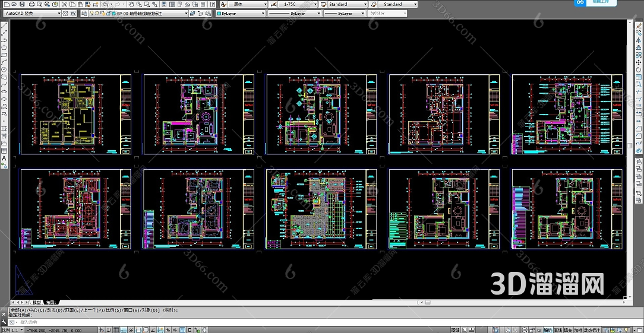Viewport: 644px width, 333px height.
Task: Open Plot Preview icon
Action: point(39,4)
